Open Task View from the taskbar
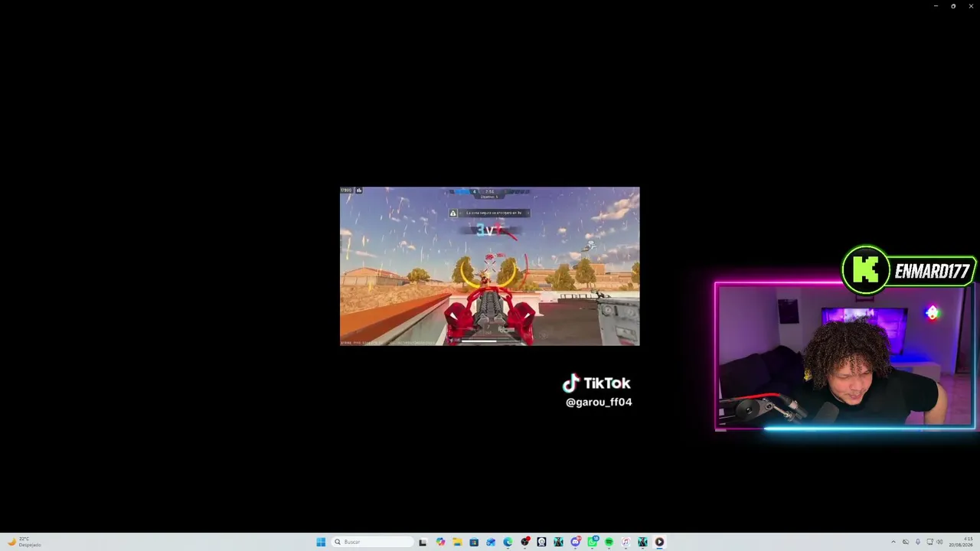Viewport: 980px width, 551px height. [x=423, y=542]
